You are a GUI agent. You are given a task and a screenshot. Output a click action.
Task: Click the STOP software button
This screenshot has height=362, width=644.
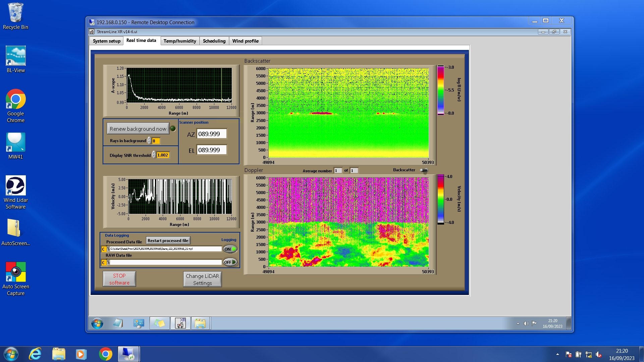pyautogui.click(x=119, y=279)
